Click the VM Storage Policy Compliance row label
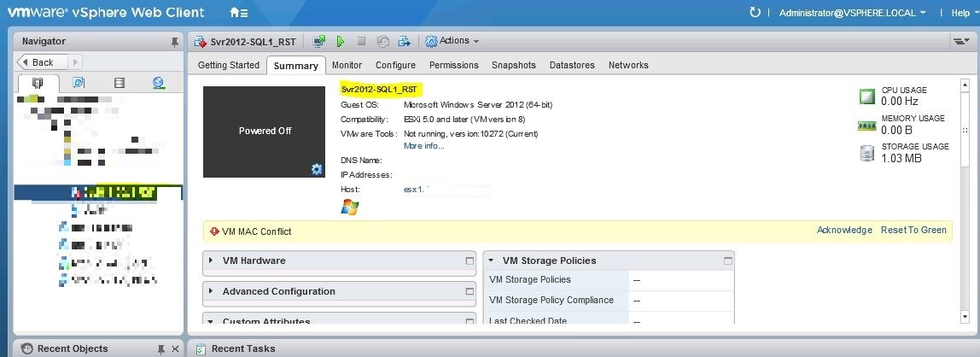This screenshot has width=980, height=357. [551, 300]
